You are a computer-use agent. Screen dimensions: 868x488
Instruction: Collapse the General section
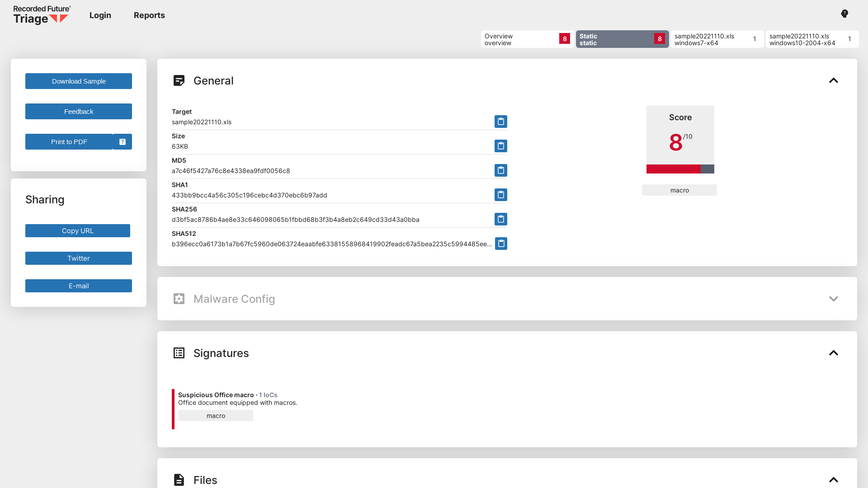pos(834,80)
